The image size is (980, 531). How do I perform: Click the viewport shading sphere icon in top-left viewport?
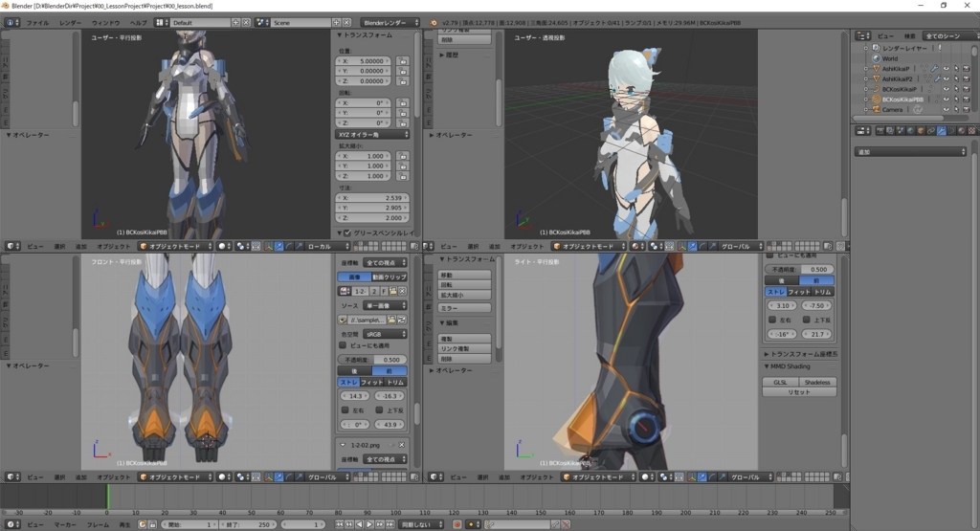point(223,246)
